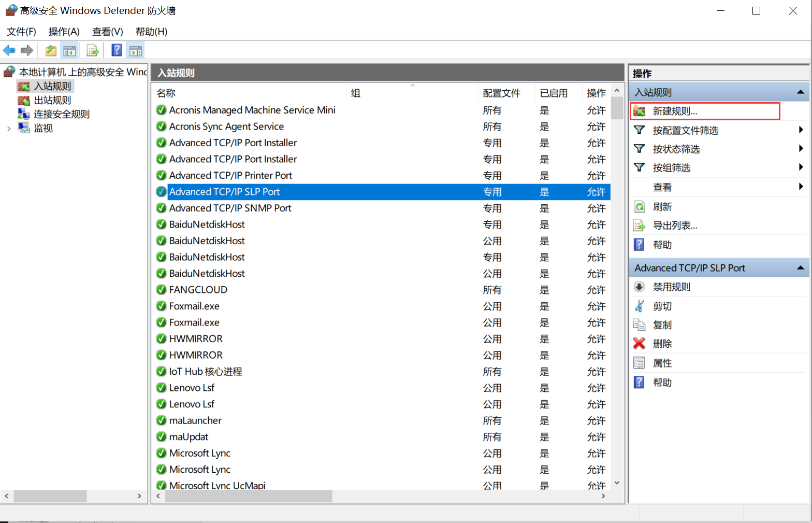
Task: Select the root 本地计算机 tree node
Action: [83, 72]
